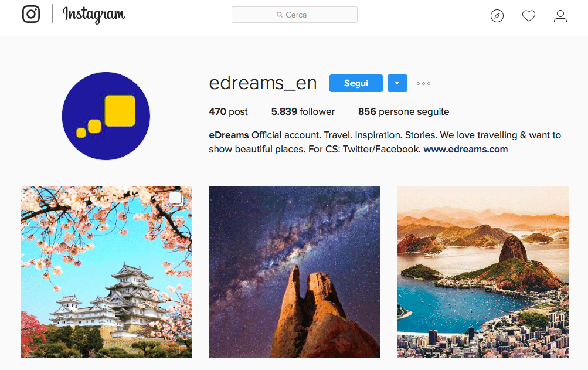Open the www.edreams.com link
Screen dimensions: 588x370
(x=465, y=150)
